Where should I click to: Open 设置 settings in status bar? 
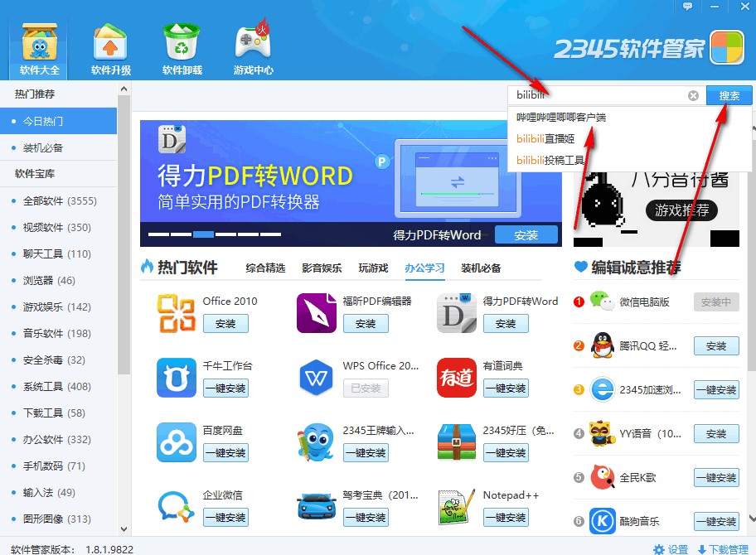coord(671,549)
